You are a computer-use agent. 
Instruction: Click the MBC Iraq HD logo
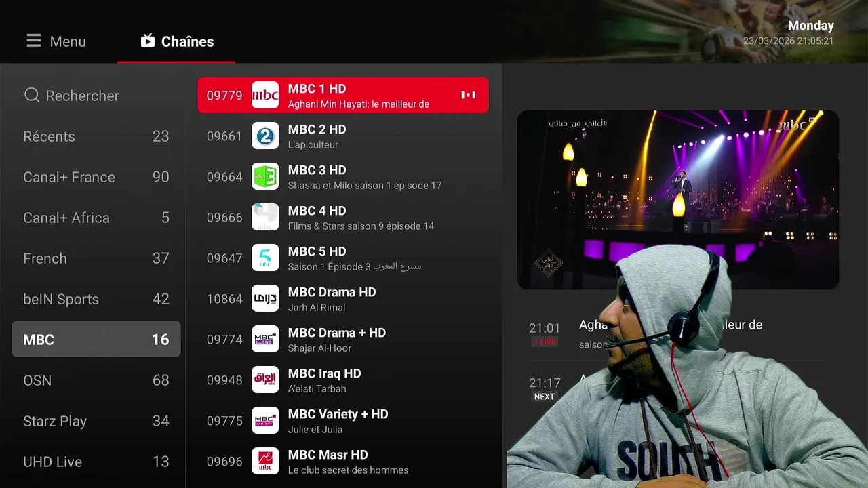pos(265,380)
